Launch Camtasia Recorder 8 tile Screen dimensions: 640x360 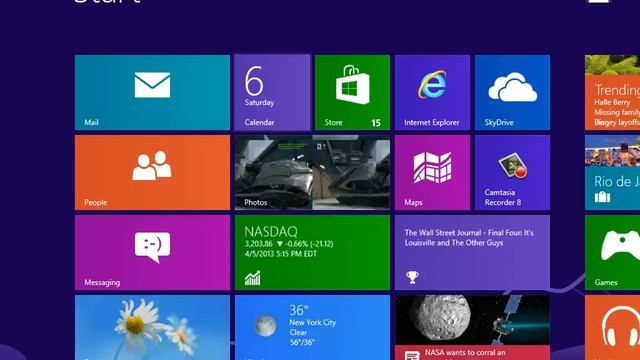click(x=512, y=173)
